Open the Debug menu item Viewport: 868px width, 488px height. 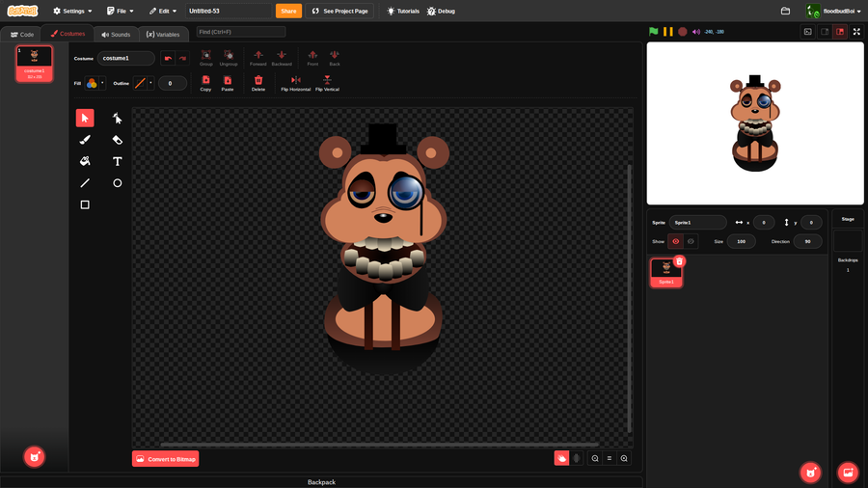(441, 11)
